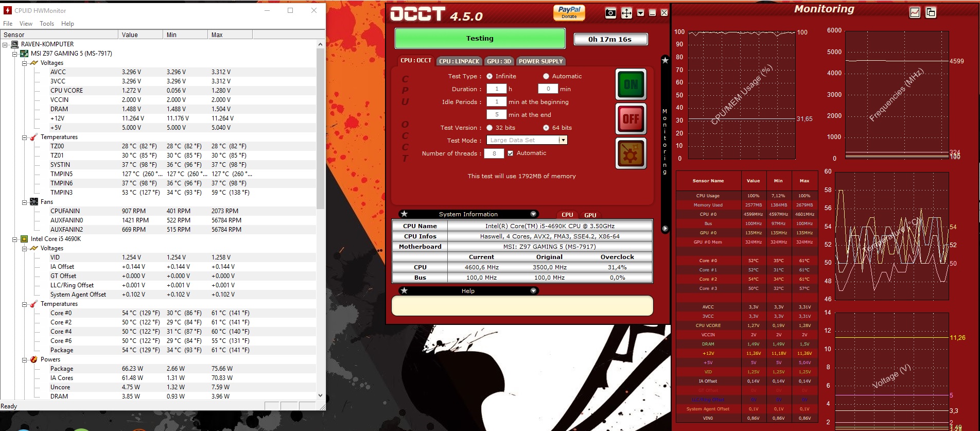Collapse the RAVEN-KOMPUTER tree node

tap(5, 44)
